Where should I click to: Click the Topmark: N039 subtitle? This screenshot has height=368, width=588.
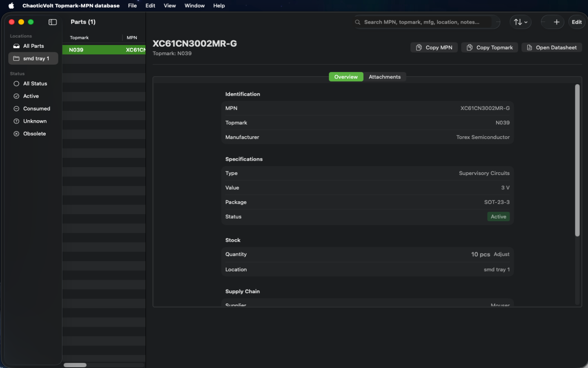pos(172,54)
